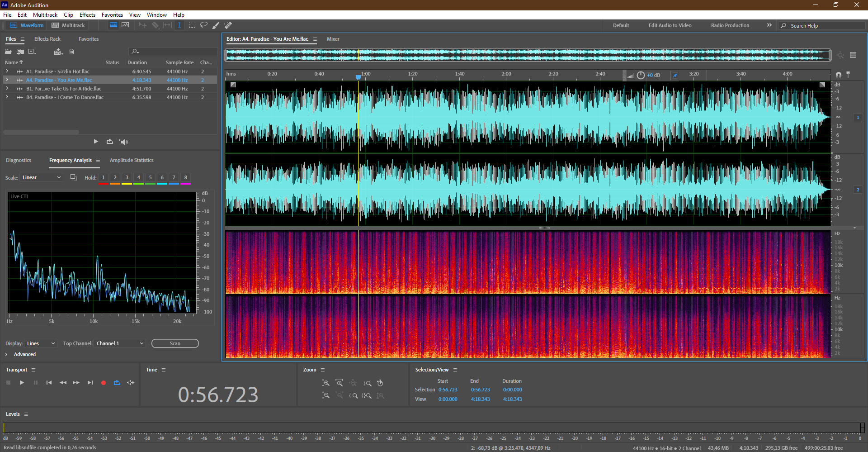Image resolution: width=868 pixels, height=452 pixels.
Task: Open the New File dropdown icon
Action: click(x=33, y=52)
